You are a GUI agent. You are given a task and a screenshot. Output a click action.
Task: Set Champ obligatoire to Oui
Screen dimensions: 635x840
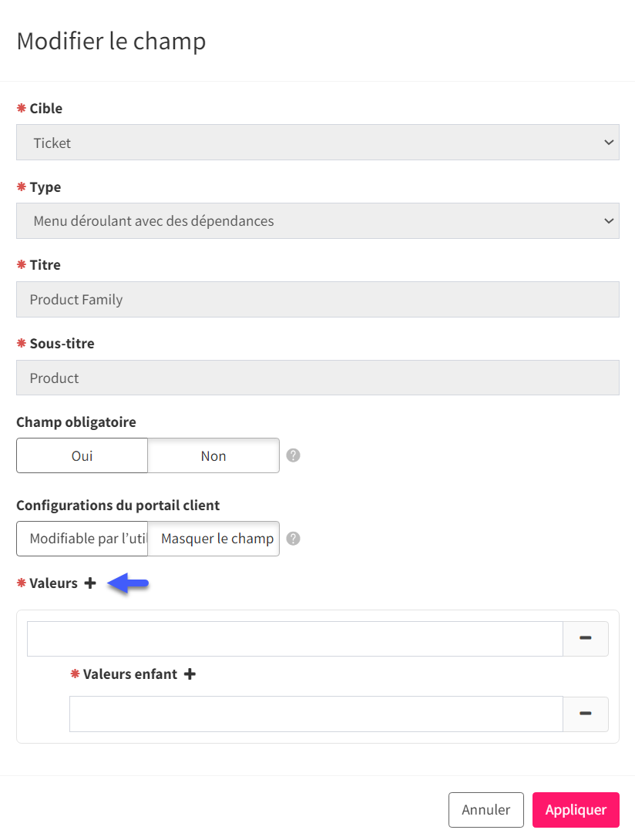82,455
